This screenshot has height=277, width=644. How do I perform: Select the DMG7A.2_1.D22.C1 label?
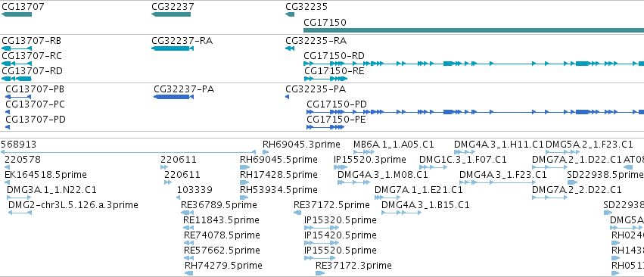[577, 160]
